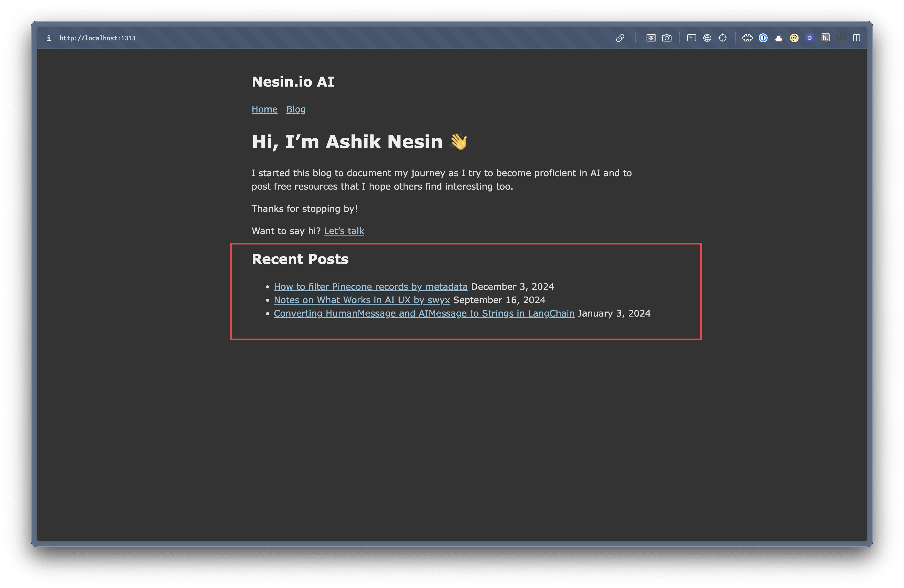This screenshot has width=904, height=588.
Task: Open the Pinecone metadata filter post
Action: pyautogui.click(x=370, y=287)
